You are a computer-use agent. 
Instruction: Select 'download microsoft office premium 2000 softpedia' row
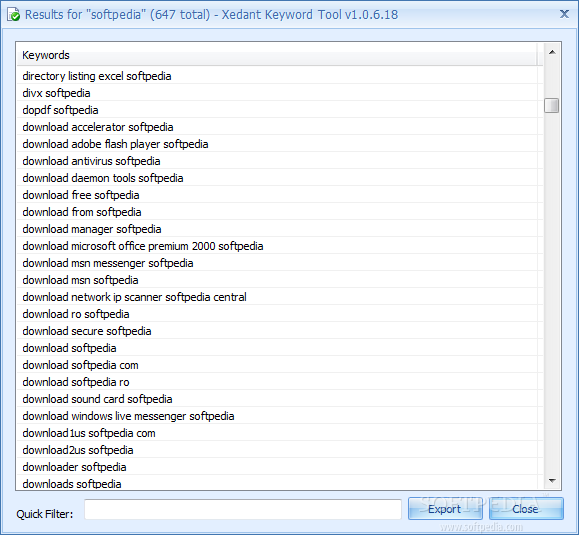pos(280,246)
